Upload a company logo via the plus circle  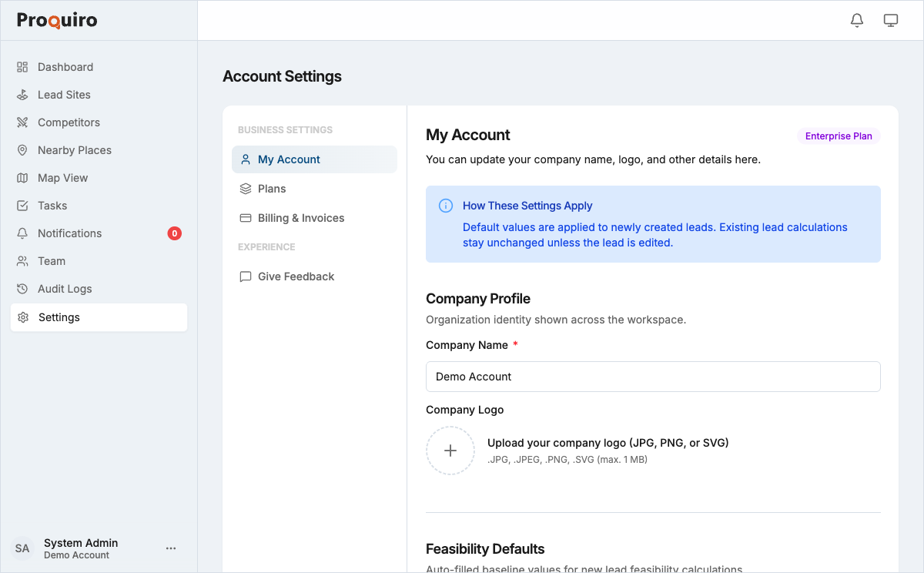click(x=450, y=451)
